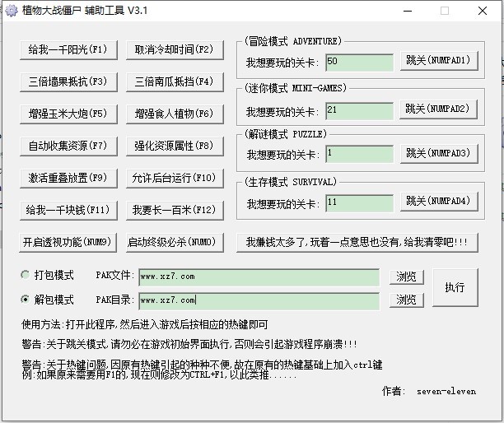This screenshot has height=423, width=504.
Task: Click 允许后台运行(F10) button
Action: click(x=175, y=179)
